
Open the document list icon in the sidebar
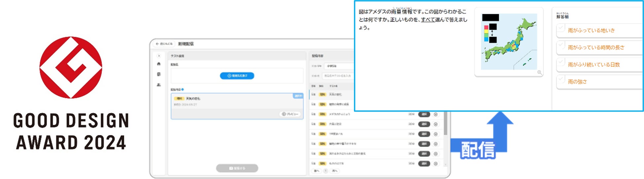point(159,74)
